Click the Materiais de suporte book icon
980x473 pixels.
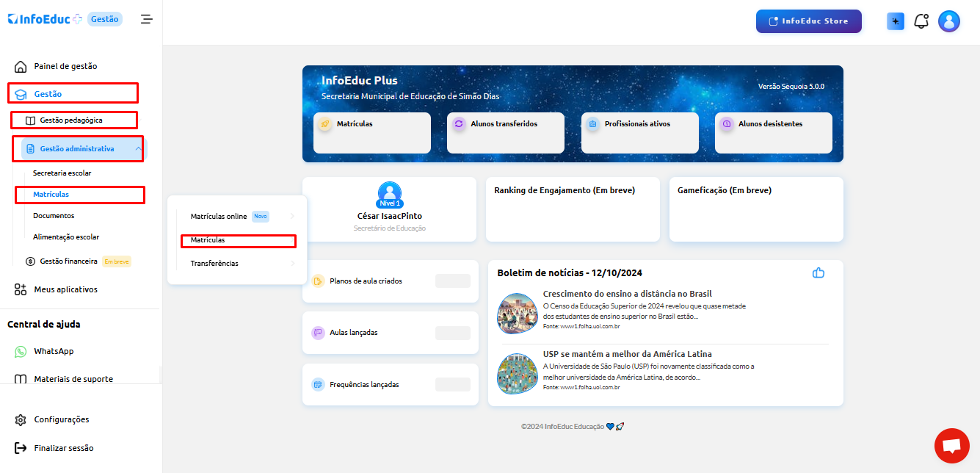point(21,379)
